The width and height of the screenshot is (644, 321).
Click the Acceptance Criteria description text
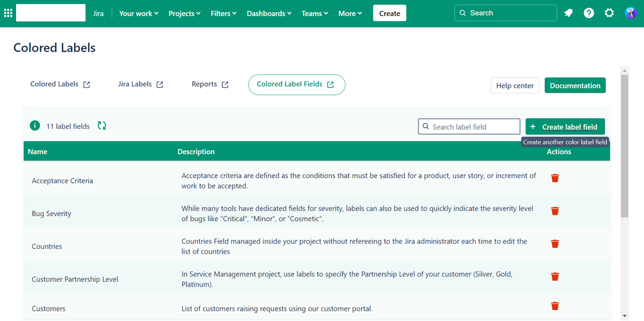click(358, 180)
